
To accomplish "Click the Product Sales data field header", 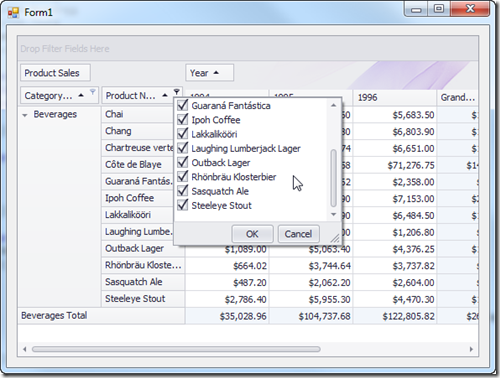I will [55, 73].
